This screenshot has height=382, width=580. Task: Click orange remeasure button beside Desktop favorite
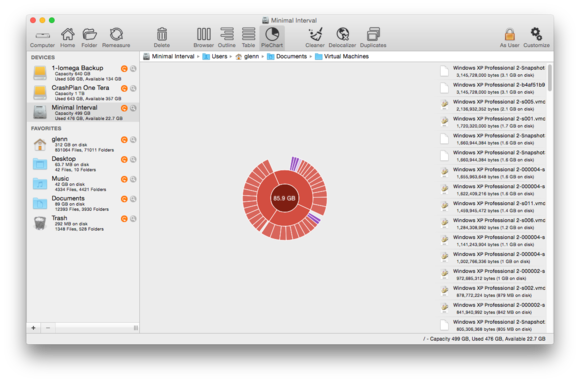point(124,159)
